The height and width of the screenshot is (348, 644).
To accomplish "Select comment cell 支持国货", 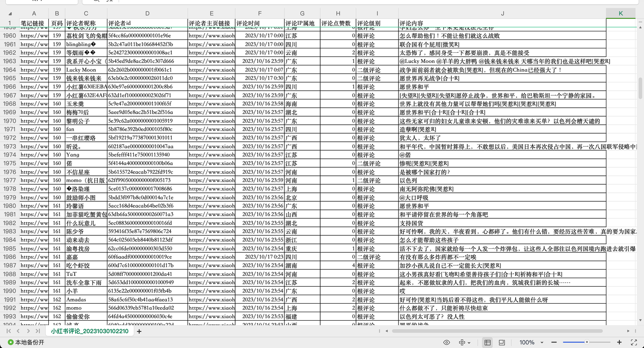I will pyautogui.click(x=502, y=223).
